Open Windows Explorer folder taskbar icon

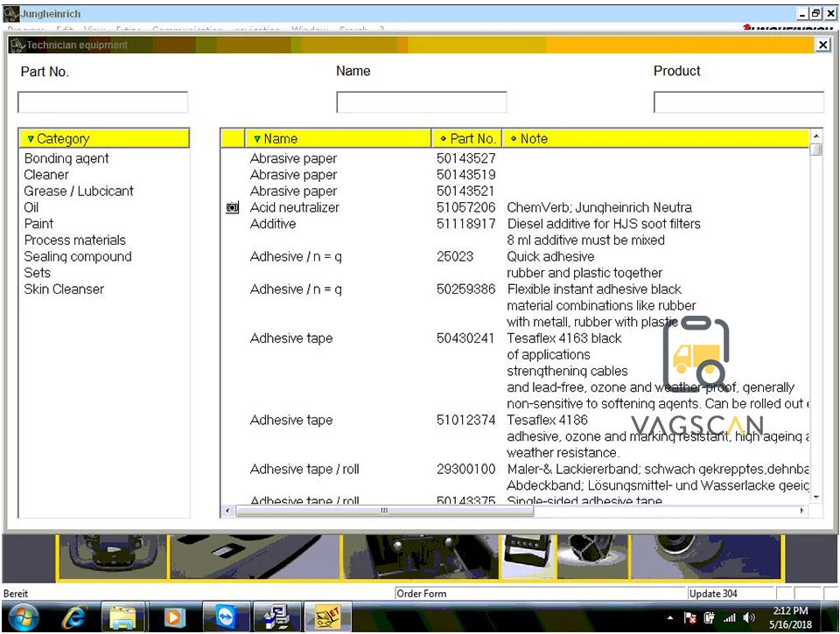pyautogui.click(x=122, y=617)
